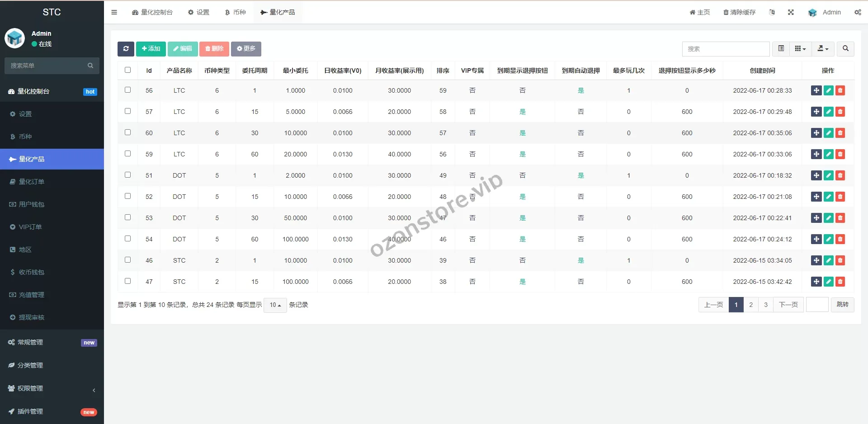Click the drag-move icon for row 51

click(816, 175)
